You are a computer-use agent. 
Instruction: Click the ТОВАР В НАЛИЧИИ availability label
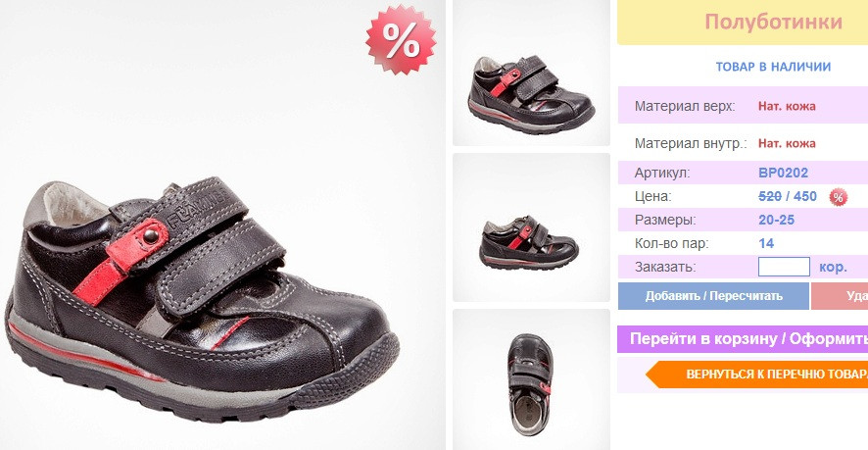tap(773, 67)
